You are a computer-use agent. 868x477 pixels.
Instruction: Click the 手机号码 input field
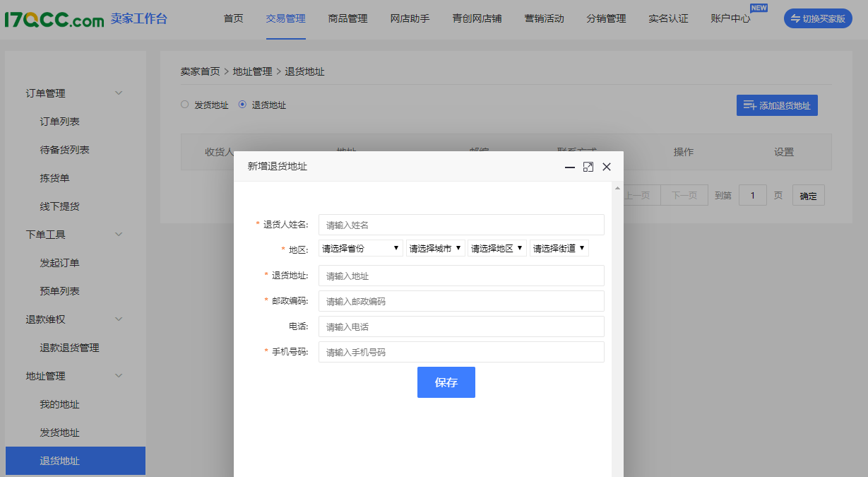(x=461, y=352)
